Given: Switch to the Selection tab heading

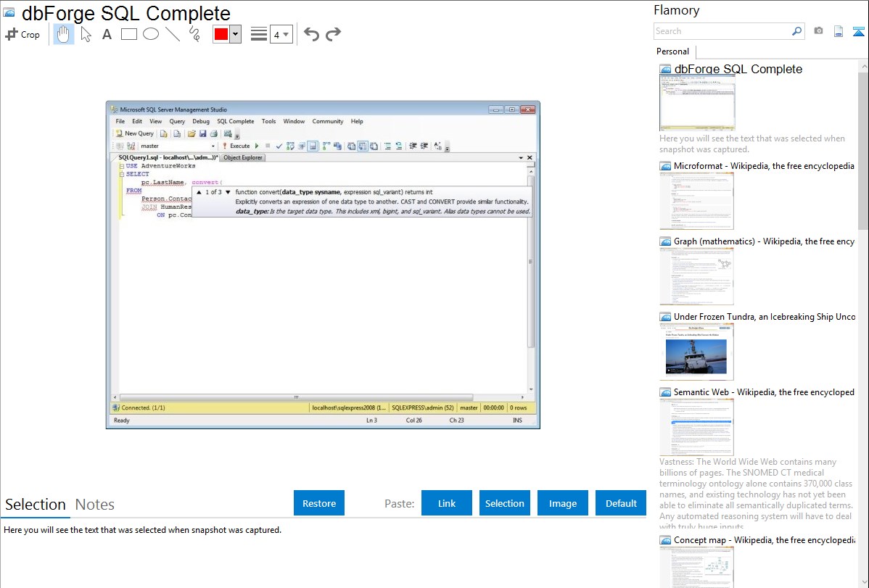Looking at the screenshot, I should click(x=36, y=505).
